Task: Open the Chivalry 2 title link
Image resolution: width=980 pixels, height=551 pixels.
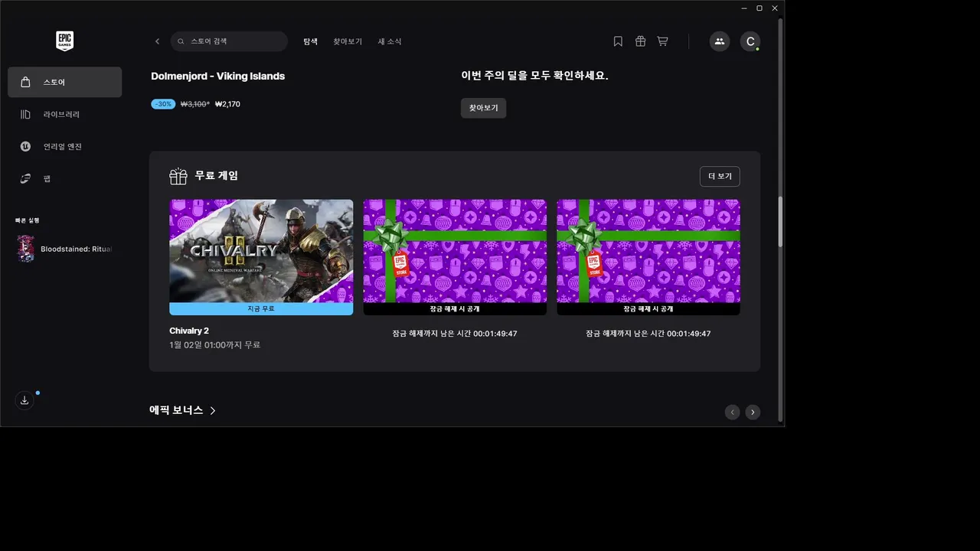Action: point(189,331)
